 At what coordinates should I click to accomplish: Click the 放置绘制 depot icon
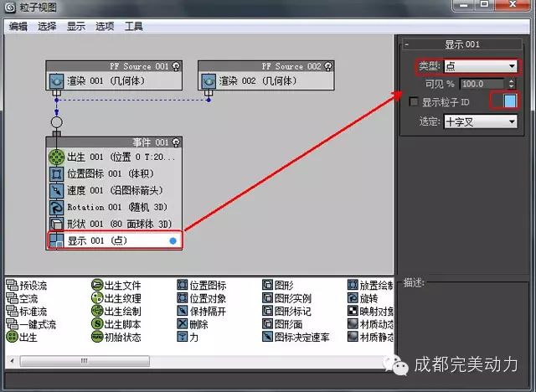coord(353,285)
